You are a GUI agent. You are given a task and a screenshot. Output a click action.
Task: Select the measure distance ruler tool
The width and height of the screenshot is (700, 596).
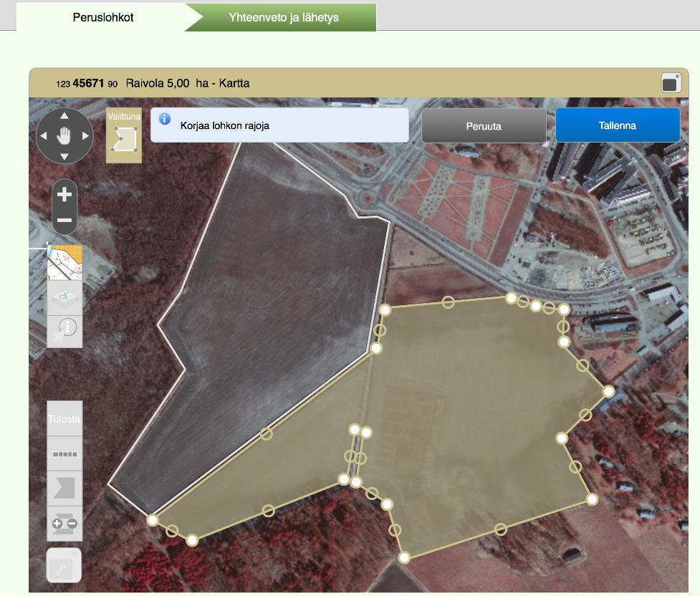coord(64,453)
